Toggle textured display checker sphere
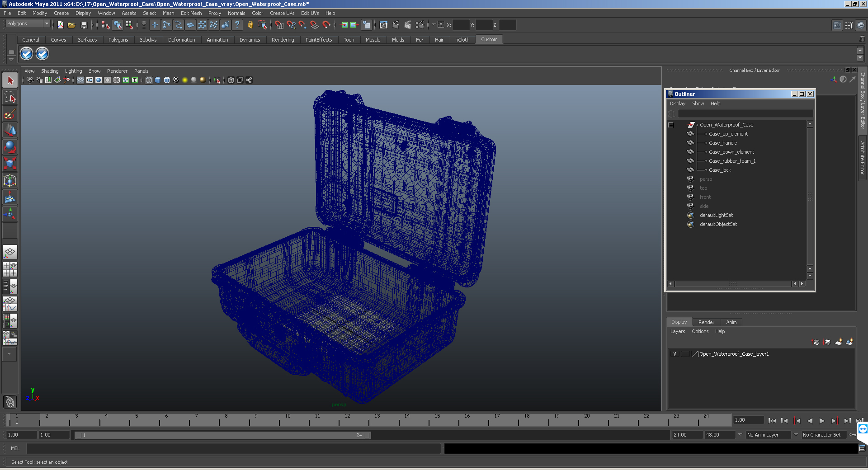The height and width of the screenshot is (470, 868). 176,80
